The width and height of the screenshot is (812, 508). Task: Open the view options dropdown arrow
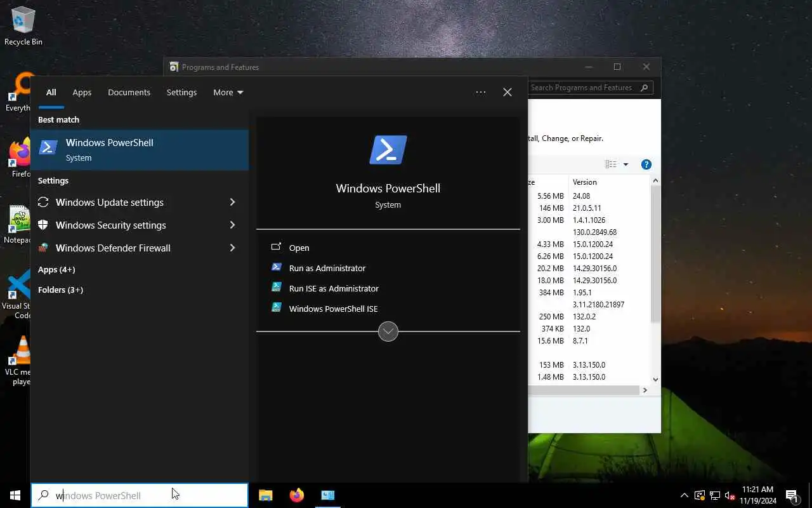[625, 164]
